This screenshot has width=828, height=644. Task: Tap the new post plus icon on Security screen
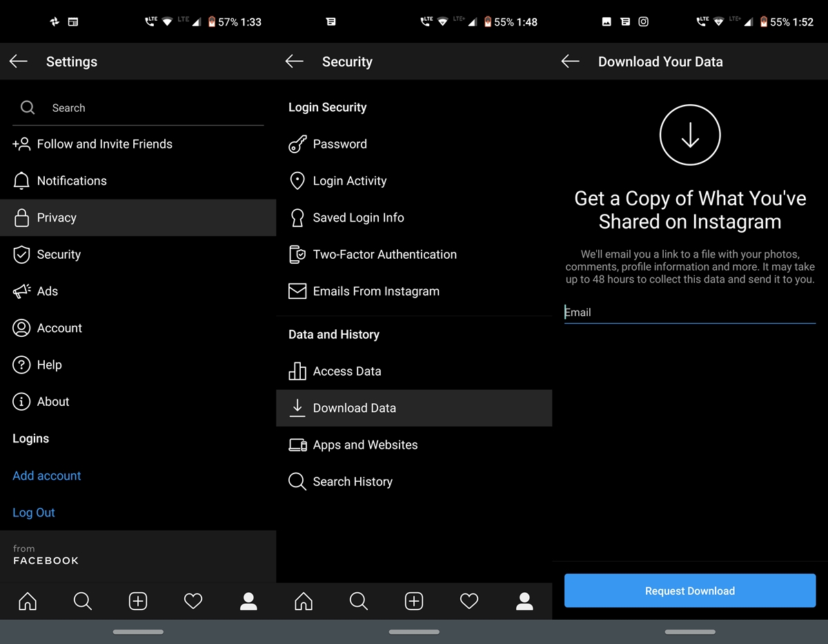tap(414, 601)
